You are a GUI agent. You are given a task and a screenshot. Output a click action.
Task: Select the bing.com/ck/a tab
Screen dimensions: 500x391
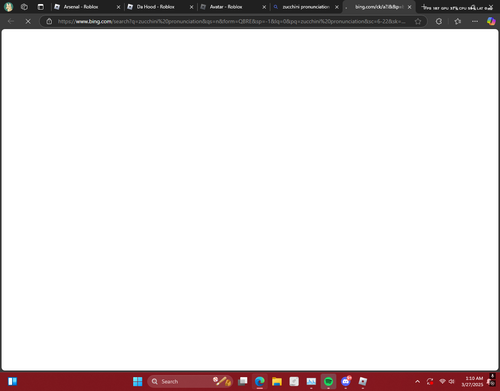(x=378, y=7)
